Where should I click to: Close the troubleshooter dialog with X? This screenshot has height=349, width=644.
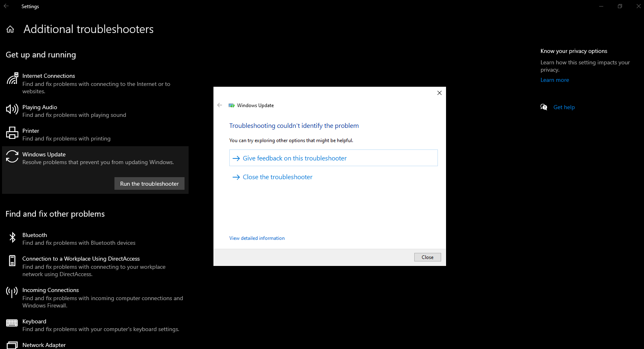(x=440, y=93)
